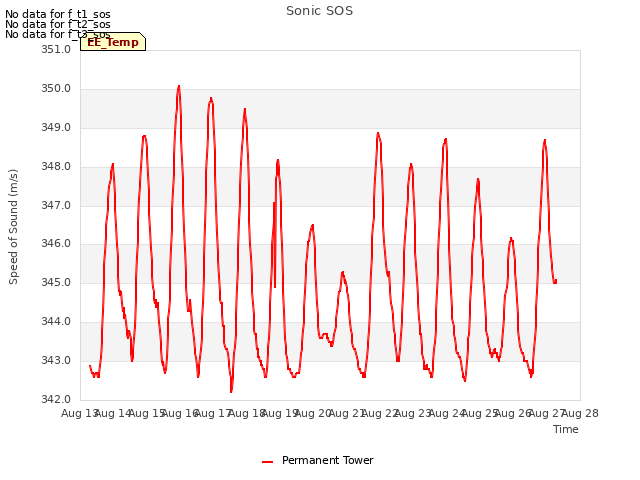
Task: Click the 342.0 y-axis tick label
Action: (56, 399)
